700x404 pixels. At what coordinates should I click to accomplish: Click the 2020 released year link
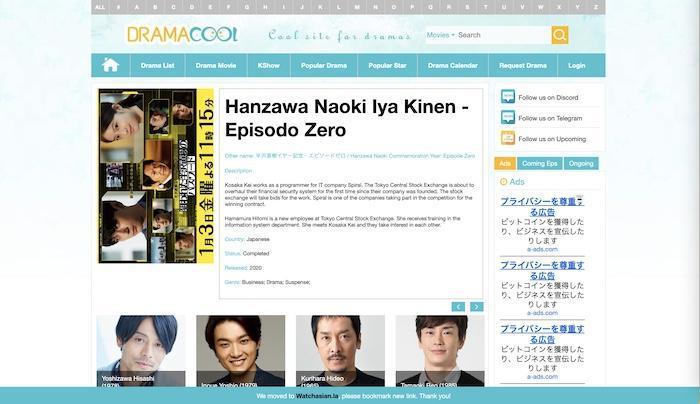tap(256, 268)
